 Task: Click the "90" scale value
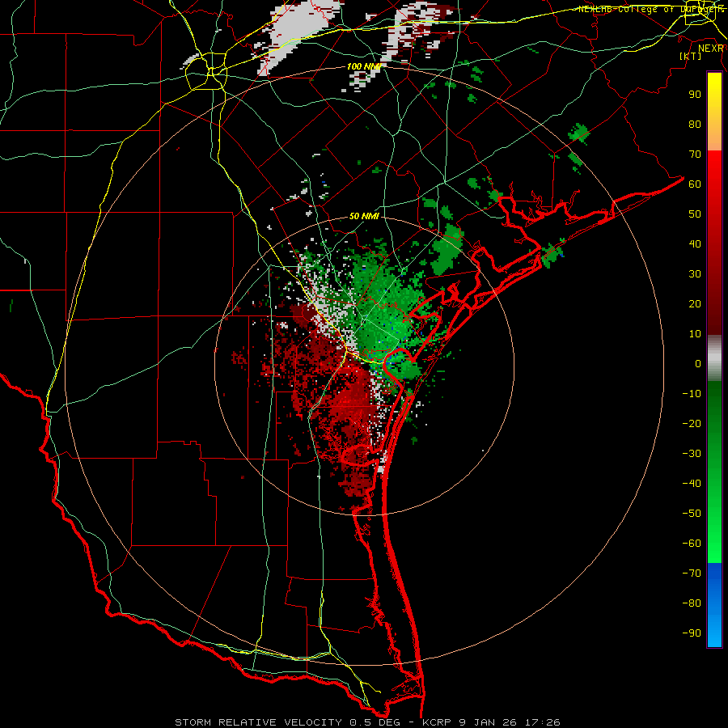click(x=695, y=95)
